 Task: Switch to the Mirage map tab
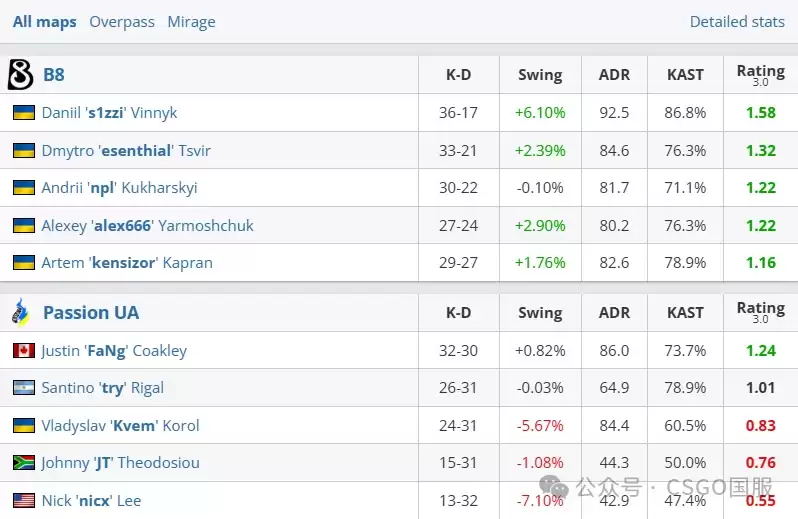[191, 22]
